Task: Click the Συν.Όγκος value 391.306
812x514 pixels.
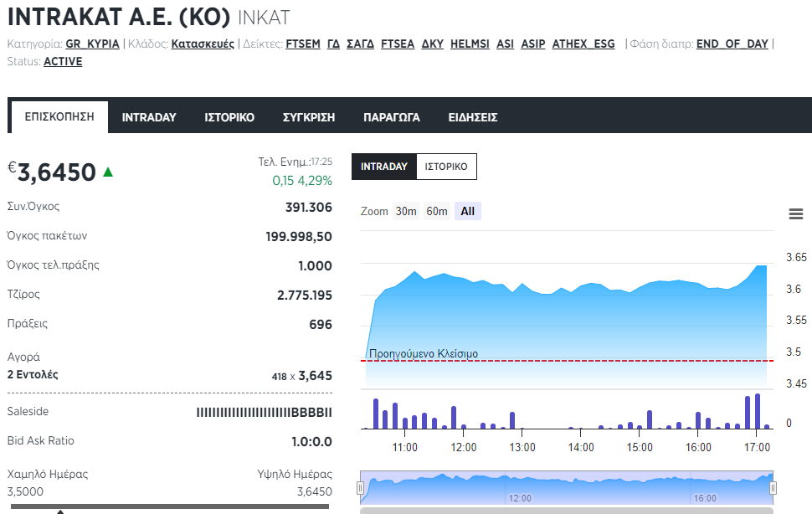Action: (x=309, y=208)
